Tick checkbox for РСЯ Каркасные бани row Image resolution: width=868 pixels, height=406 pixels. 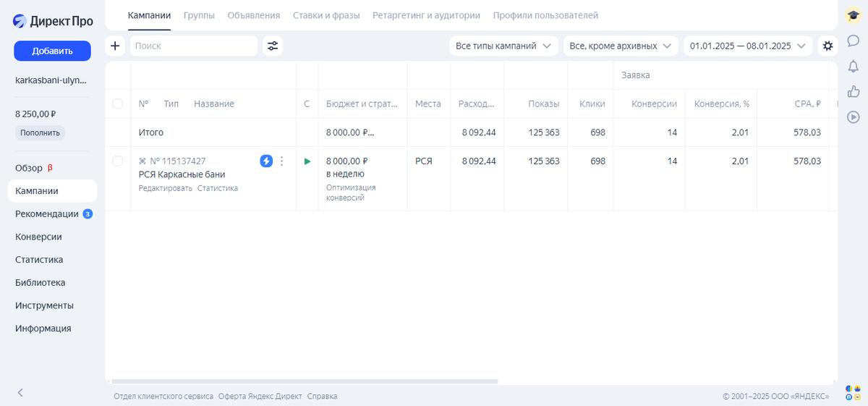tap(118, 161)
